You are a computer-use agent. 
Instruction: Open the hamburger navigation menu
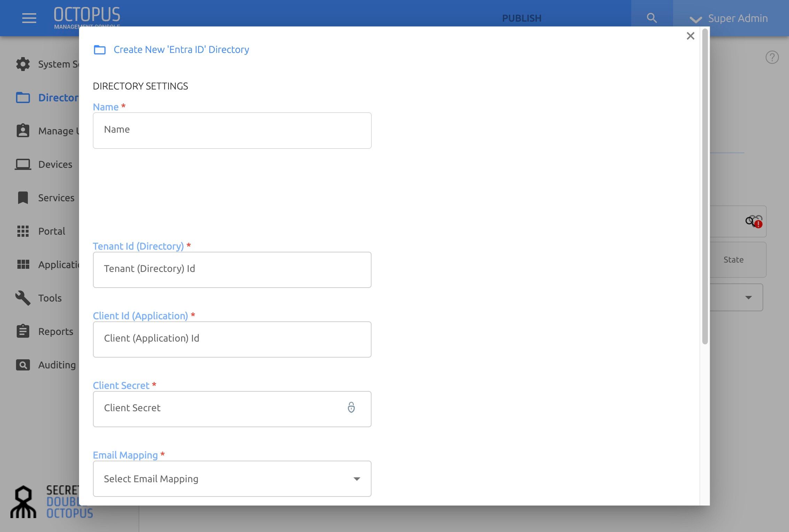(x=29, y=18)
